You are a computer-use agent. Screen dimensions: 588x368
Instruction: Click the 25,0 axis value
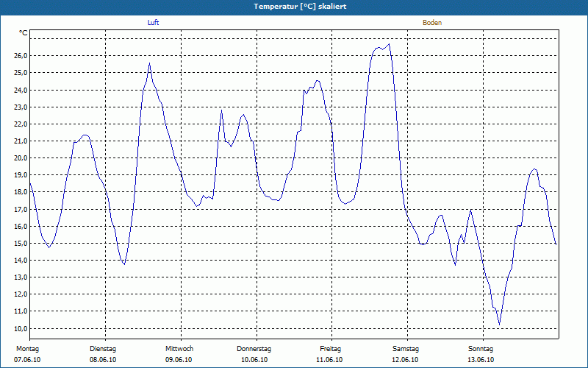coord(21,72)
